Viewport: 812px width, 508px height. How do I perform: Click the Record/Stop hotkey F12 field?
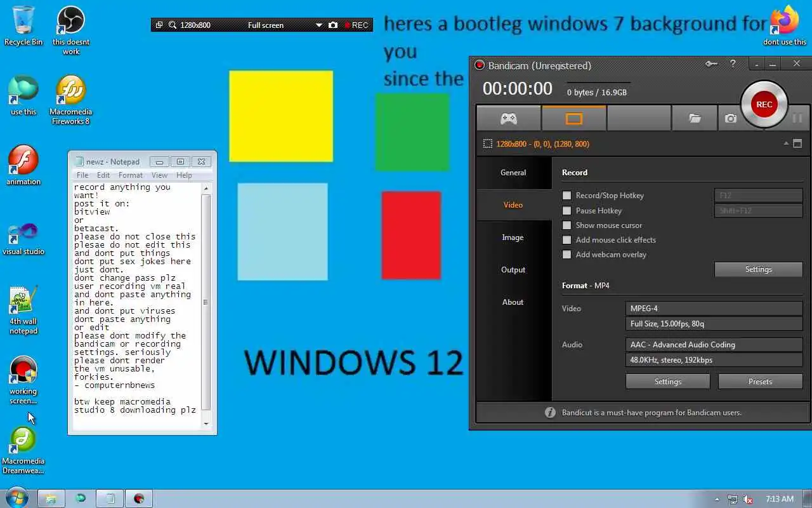coord(758,196)
